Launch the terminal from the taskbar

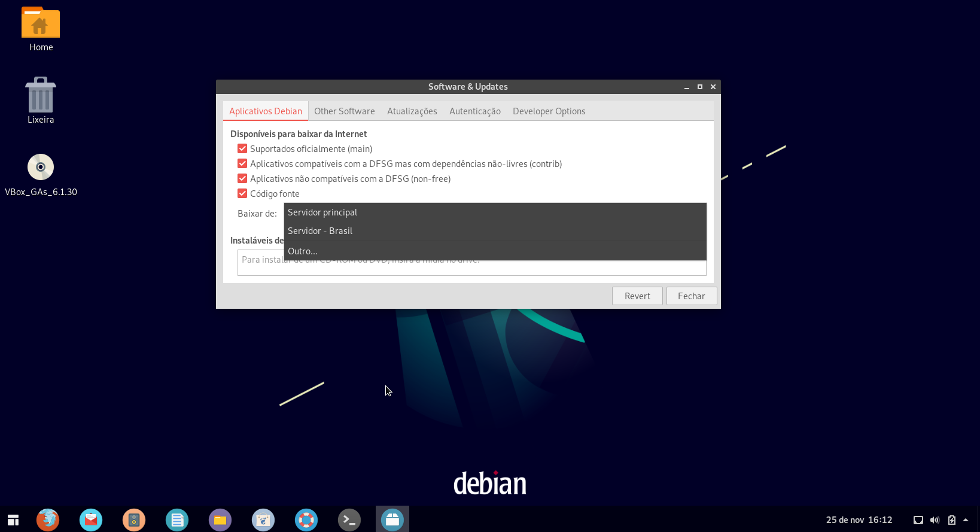point(349,519)
